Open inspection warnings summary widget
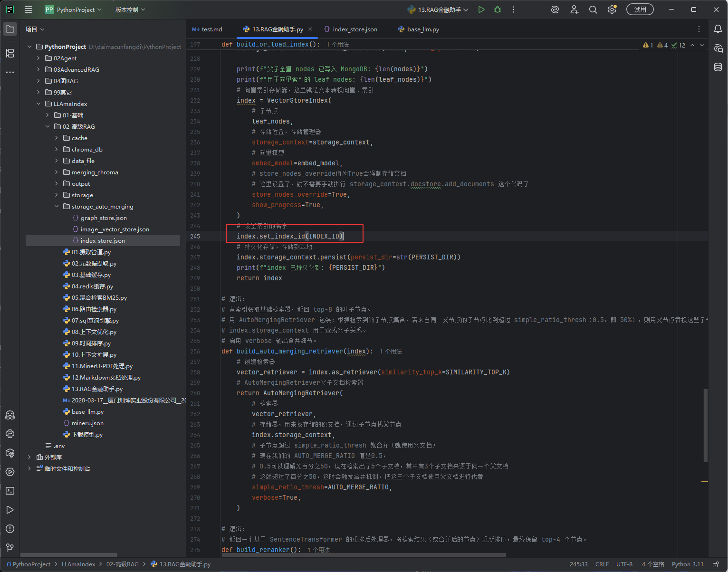Viewport: 728px width, 572px height. tap(664, 45)
